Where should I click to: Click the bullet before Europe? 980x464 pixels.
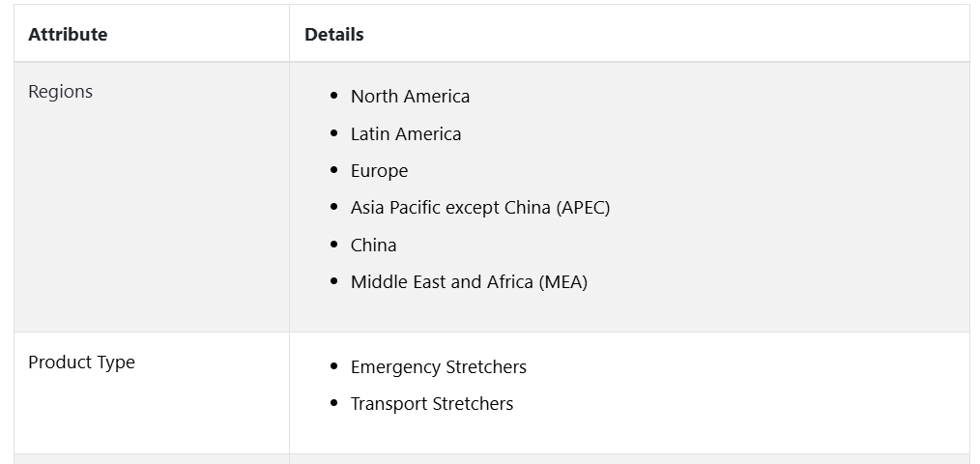(333, 170)
